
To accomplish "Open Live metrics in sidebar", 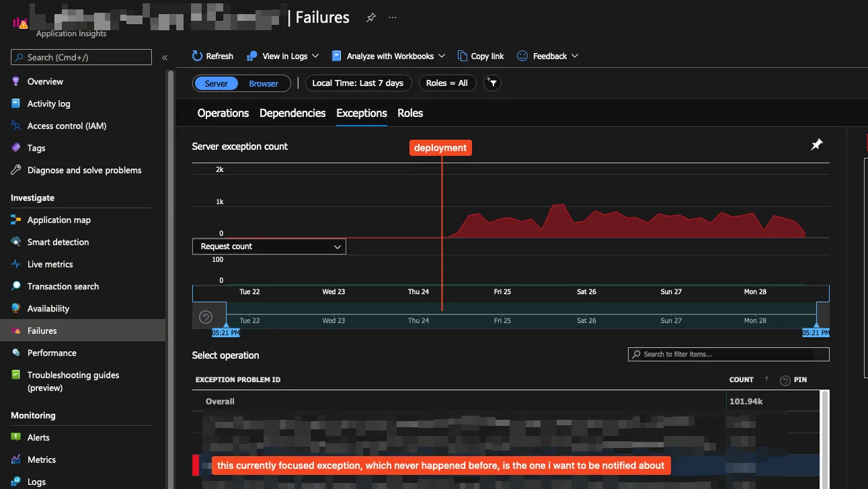I will pos(50,264).
